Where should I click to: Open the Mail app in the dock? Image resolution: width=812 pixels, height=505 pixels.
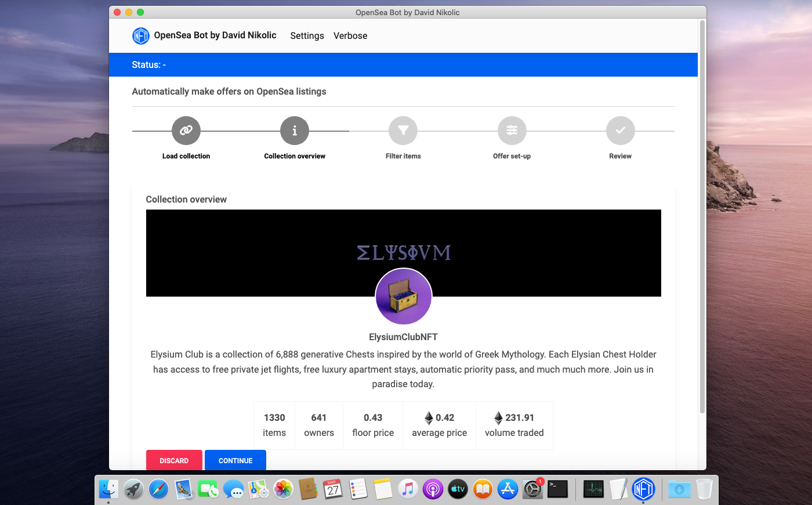[184, 489]
